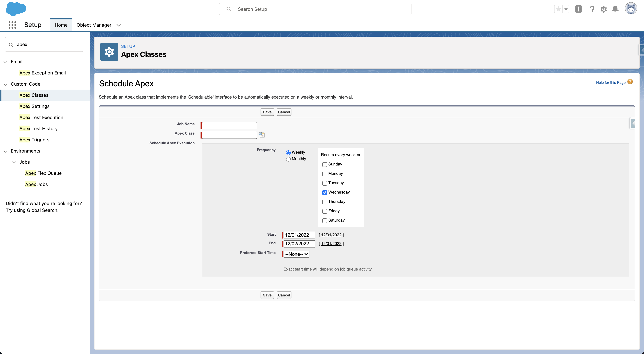The width and height of the screenshot is (644, 354).
Task: Click the 12/01/2022 date link beside End
Action: (x=331, y=244)
